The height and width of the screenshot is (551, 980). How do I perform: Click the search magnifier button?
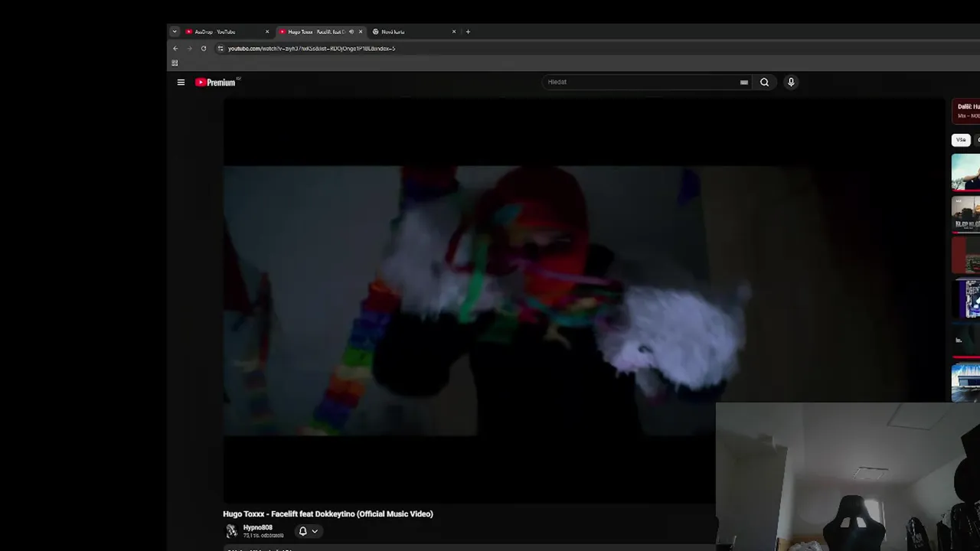764,82
